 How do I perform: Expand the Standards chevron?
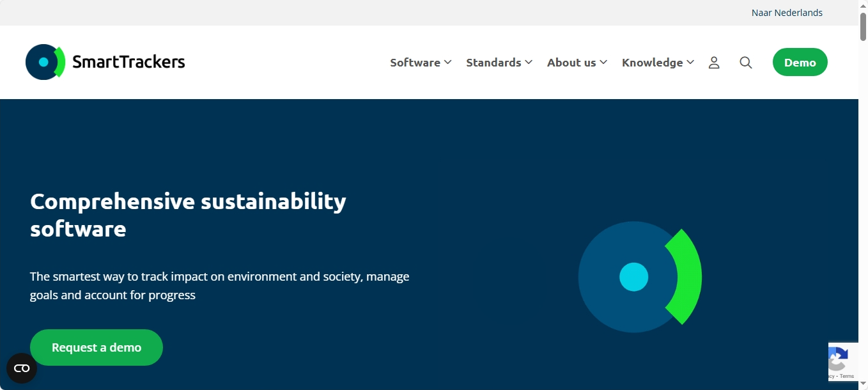(x=529, y=62)
